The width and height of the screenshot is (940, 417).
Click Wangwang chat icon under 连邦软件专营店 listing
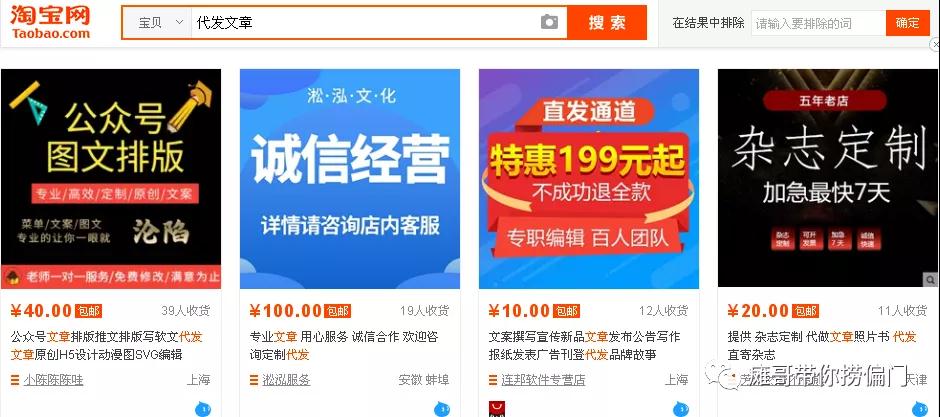point(681,410)
